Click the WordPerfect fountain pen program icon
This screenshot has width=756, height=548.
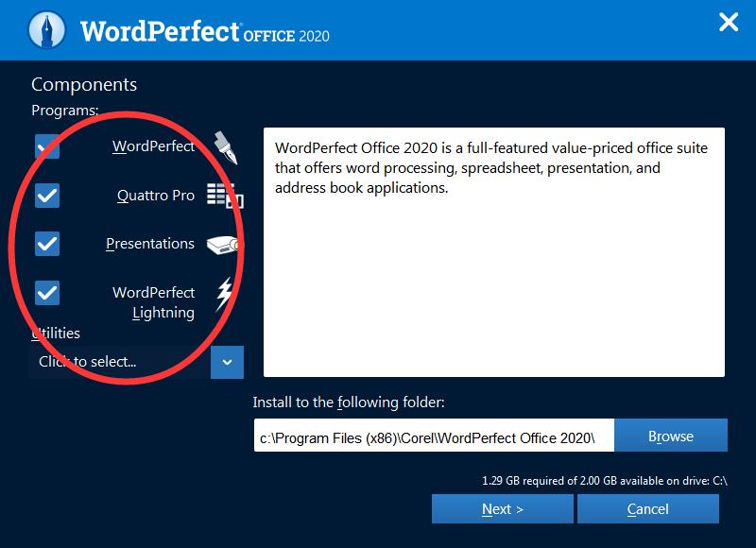tap(226, 147)
